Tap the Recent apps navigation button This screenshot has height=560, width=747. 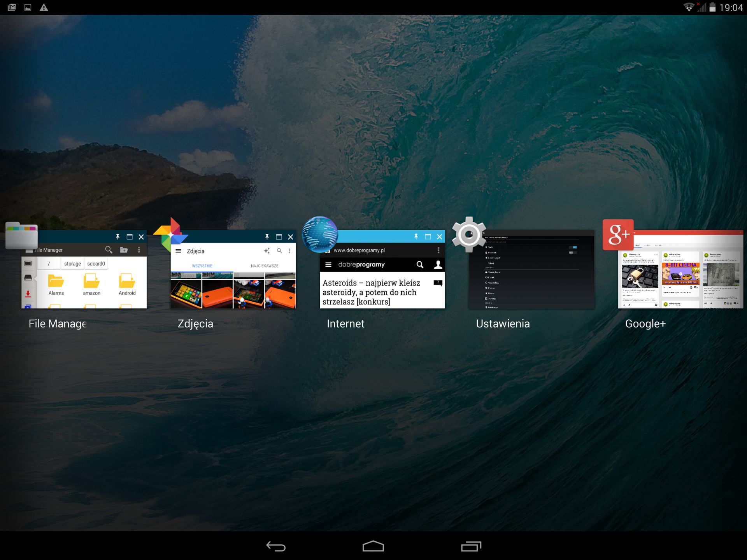(x=471, y=546)
